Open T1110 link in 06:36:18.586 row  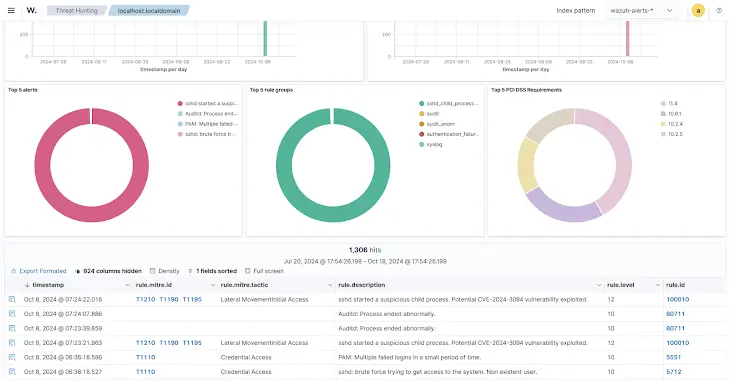pos(145,357)
